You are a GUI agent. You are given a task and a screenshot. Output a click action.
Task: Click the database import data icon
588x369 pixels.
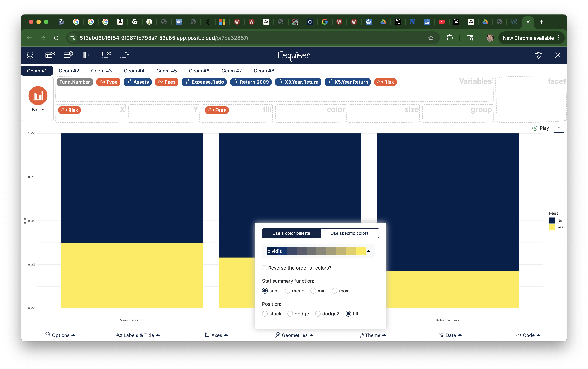point(30,55)
